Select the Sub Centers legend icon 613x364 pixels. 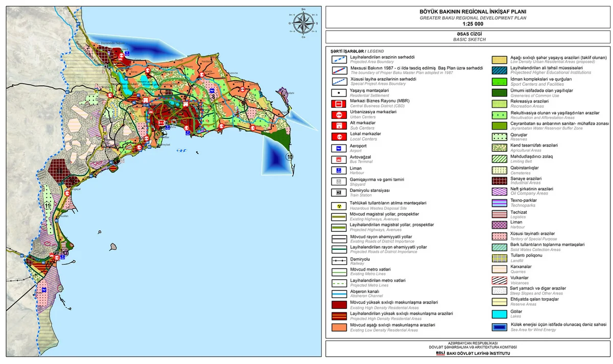click(339, 126)
